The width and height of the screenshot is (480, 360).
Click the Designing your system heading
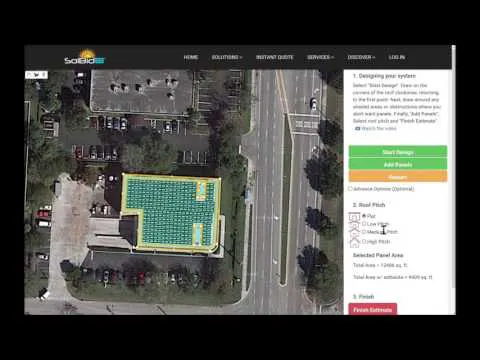point(384,76)
